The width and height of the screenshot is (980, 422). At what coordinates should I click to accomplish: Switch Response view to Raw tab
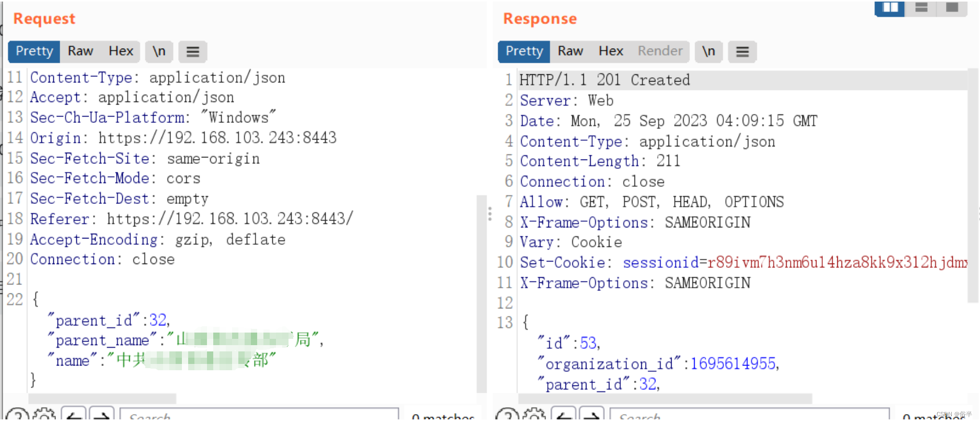pos(570,51)
